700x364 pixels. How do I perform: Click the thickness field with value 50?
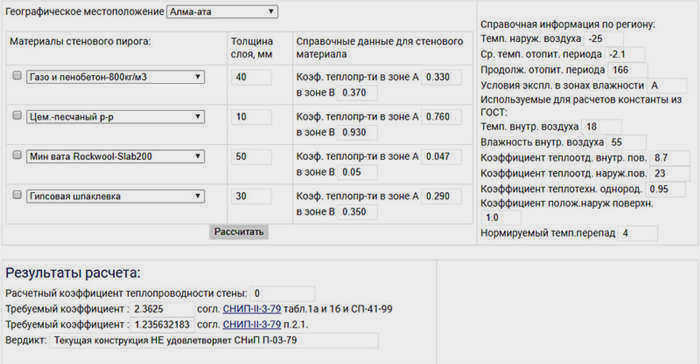[251, 156]
